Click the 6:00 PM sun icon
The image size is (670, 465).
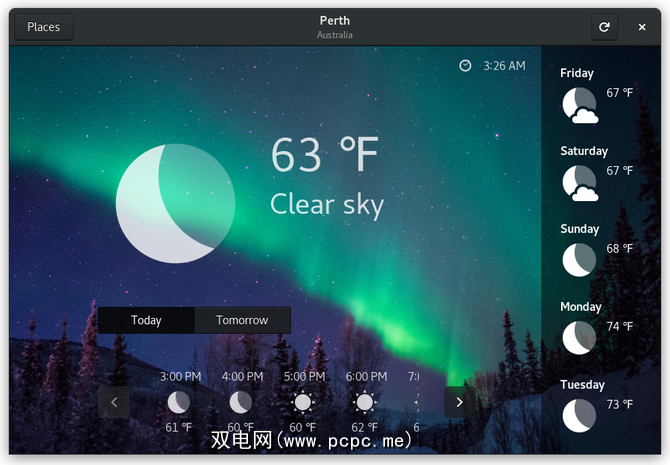click(364, 402)
